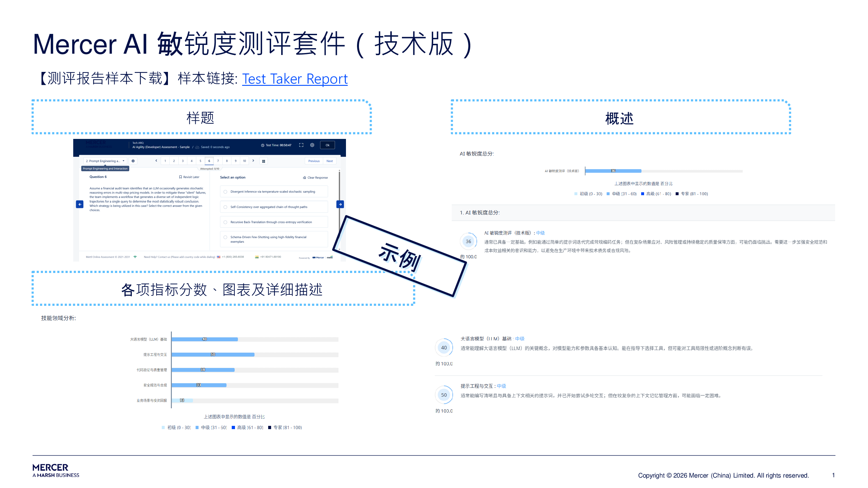
Task: Click the 高级 (61 - 80) swatch under the overall score
Action: pos(642,194)
